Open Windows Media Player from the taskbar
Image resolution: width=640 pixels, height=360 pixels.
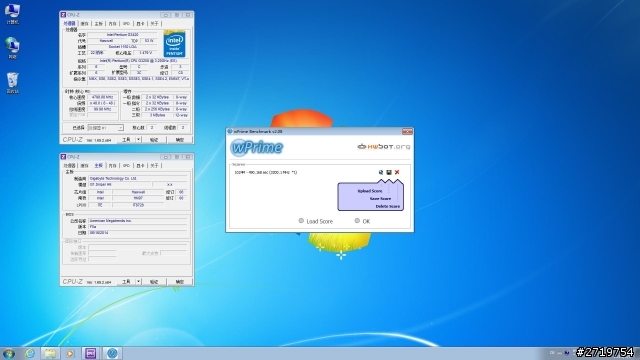(70, 353)
